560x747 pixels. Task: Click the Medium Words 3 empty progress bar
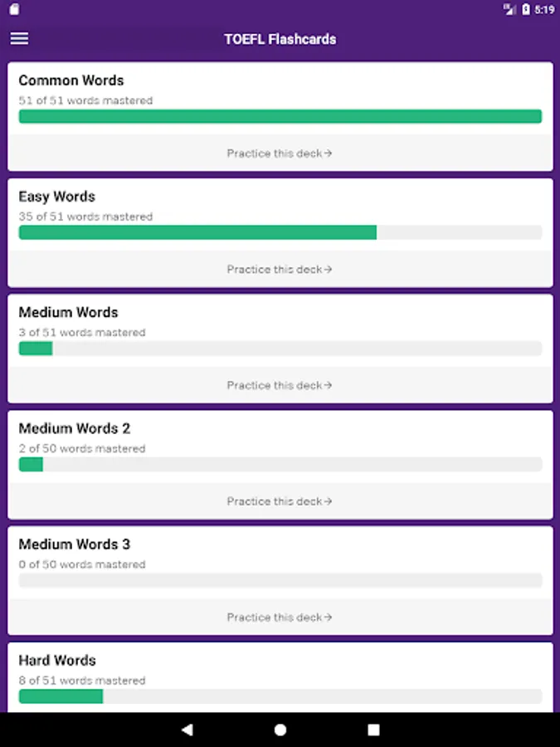click(280, 580)
